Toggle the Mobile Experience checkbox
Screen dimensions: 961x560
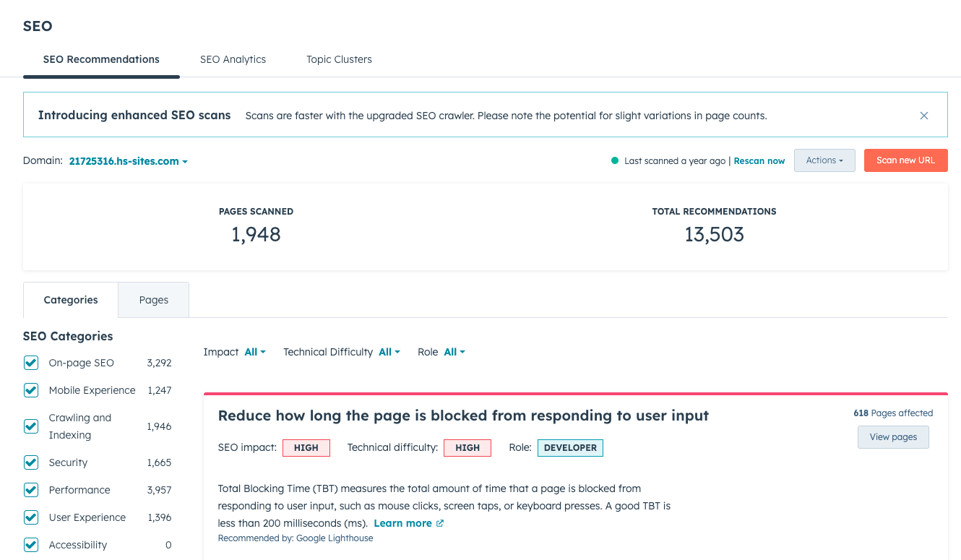31,390
